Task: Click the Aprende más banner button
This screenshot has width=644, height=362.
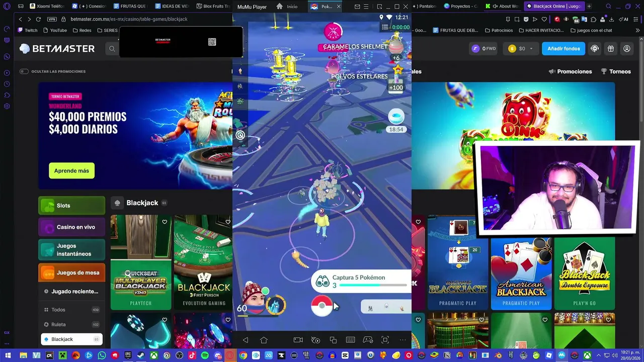Action: coord(71,171)
